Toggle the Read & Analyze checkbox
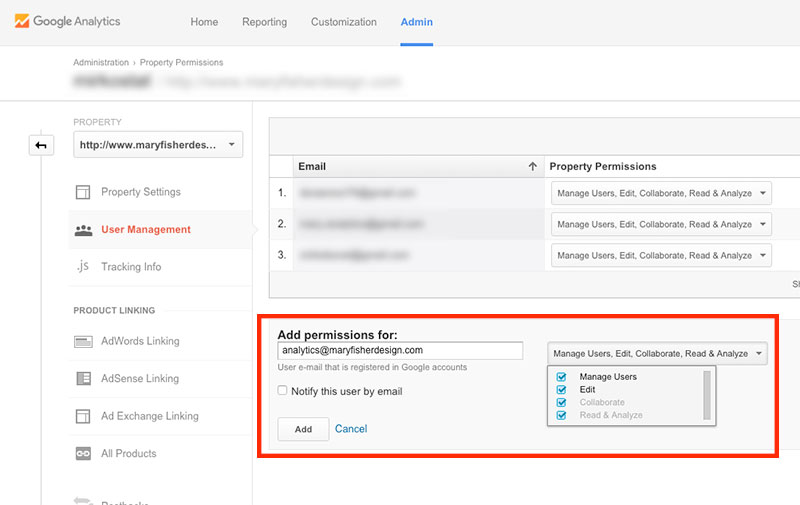Viewport: 800px width, 505px height. (x=561, y=415)
